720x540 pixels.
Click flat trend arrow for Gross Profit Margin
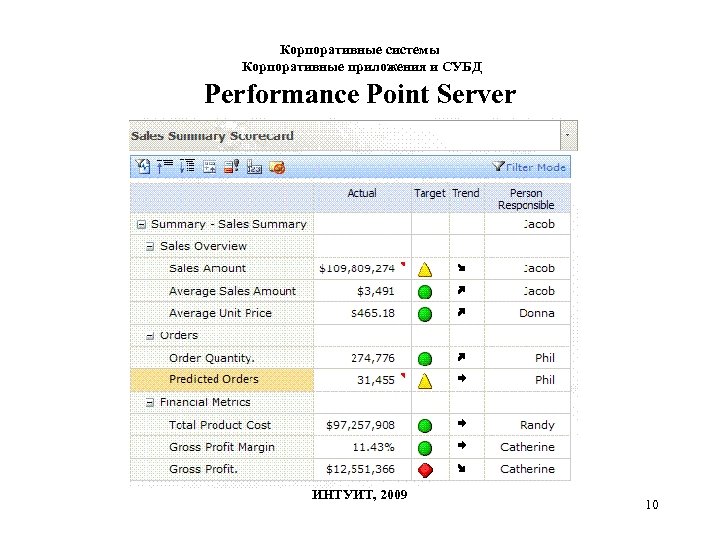coord(462,445)
